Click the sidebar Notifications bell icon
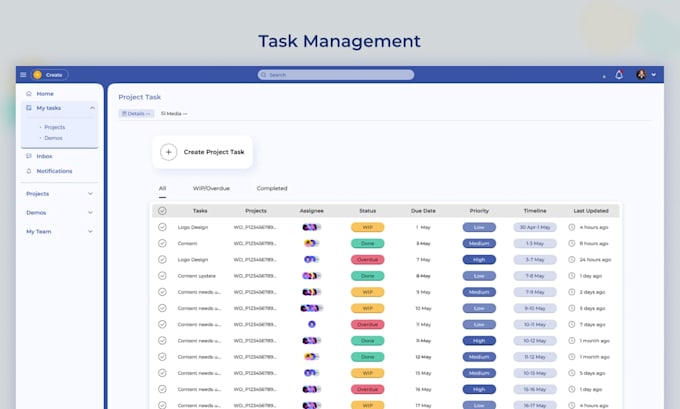680x409 pixels. 29,171
